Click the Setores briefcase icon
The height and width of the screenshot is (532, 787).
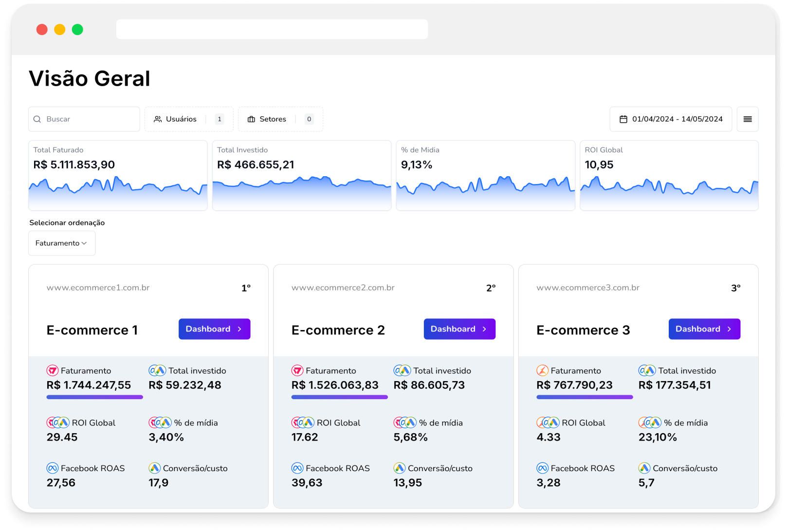click(251, 119)
